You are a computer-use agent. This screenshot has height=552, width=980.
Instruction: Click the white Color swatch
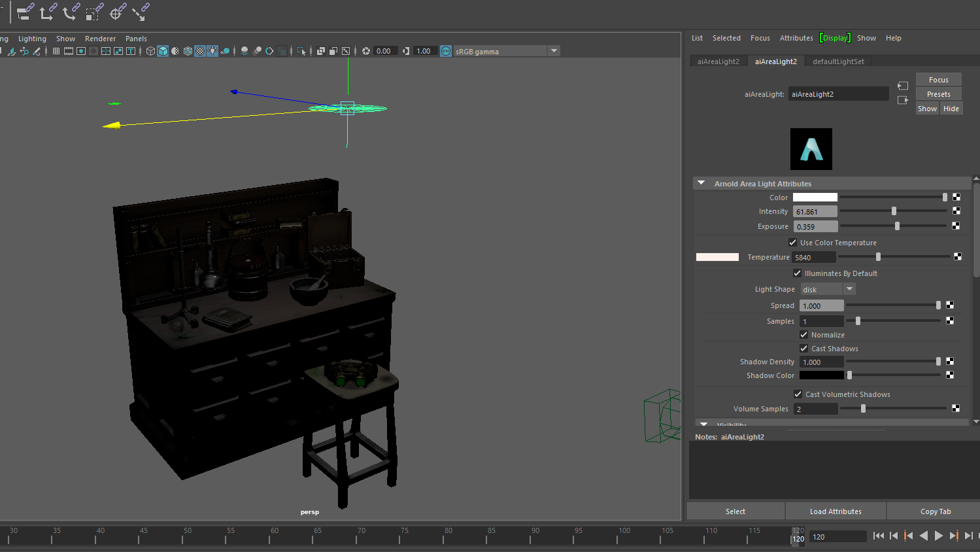coord(815,198)
